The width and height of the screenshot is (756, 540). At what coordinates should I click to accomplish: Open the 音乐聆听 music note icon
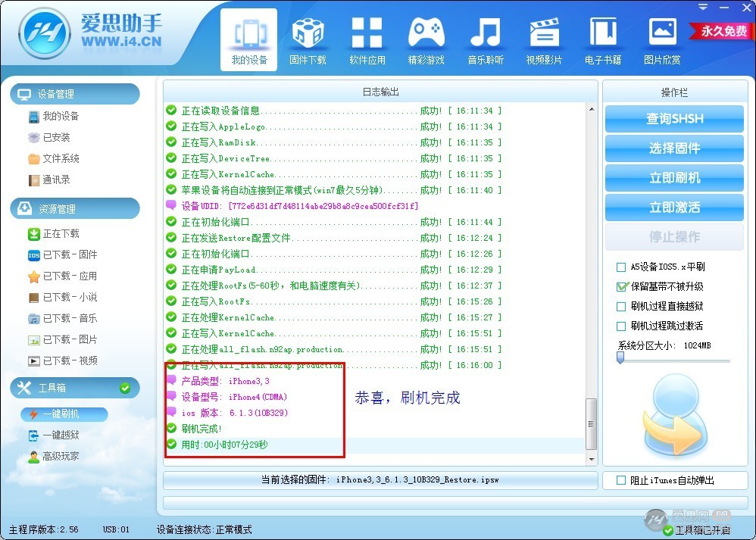pyautogui.click(x=485, y=34)
